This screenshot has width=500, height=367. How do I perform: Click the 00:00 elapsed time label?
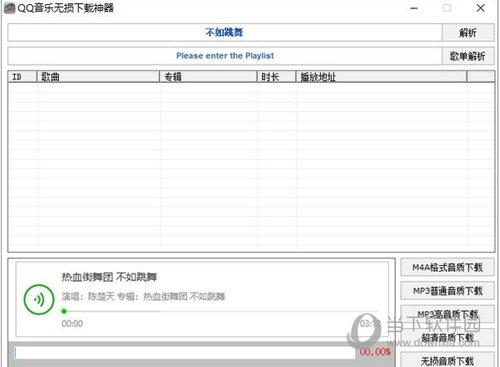tap(72, 324)
